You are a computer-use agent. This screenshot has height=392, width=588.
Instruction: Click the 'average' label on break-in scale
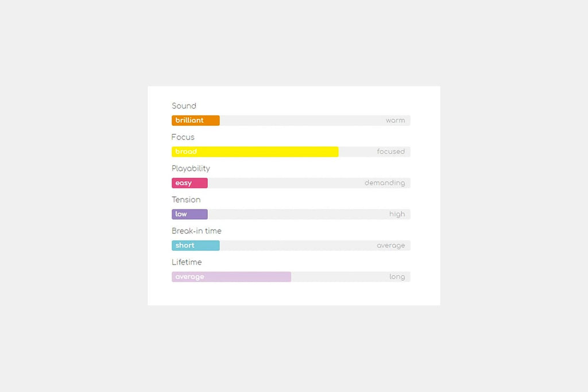390,246
